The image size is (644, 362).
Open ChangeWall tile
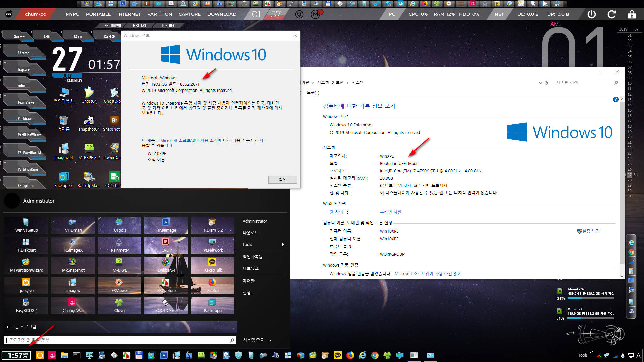pos(73,306)
